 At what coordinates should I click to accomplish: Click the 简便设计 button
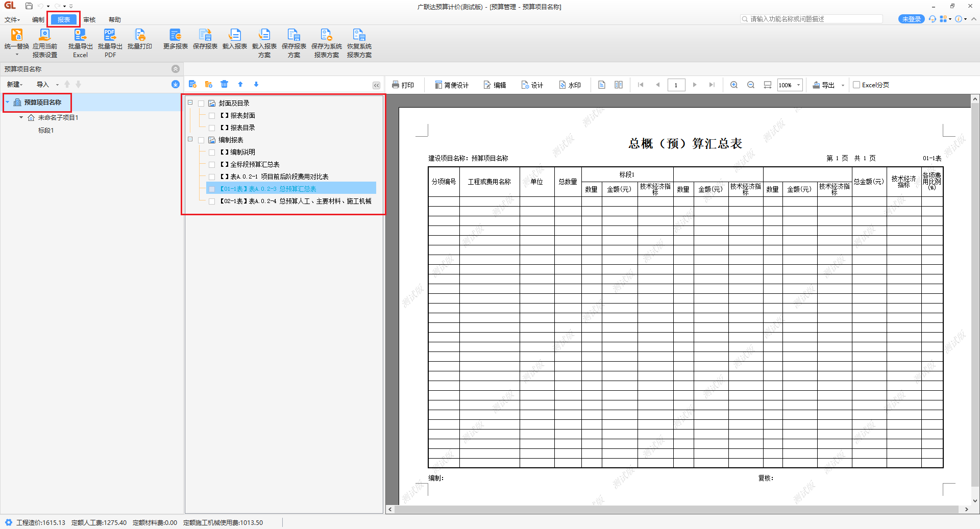[x=452, y=85]
